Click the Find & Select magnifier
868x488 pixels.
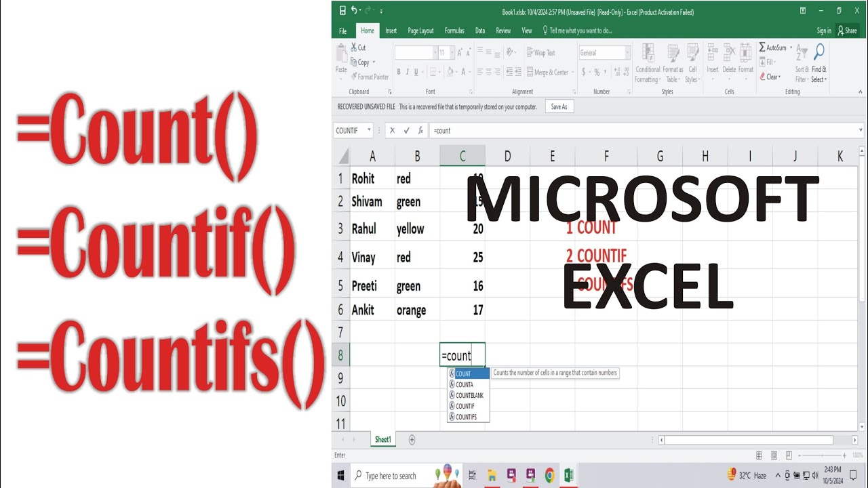coord(819,53)
